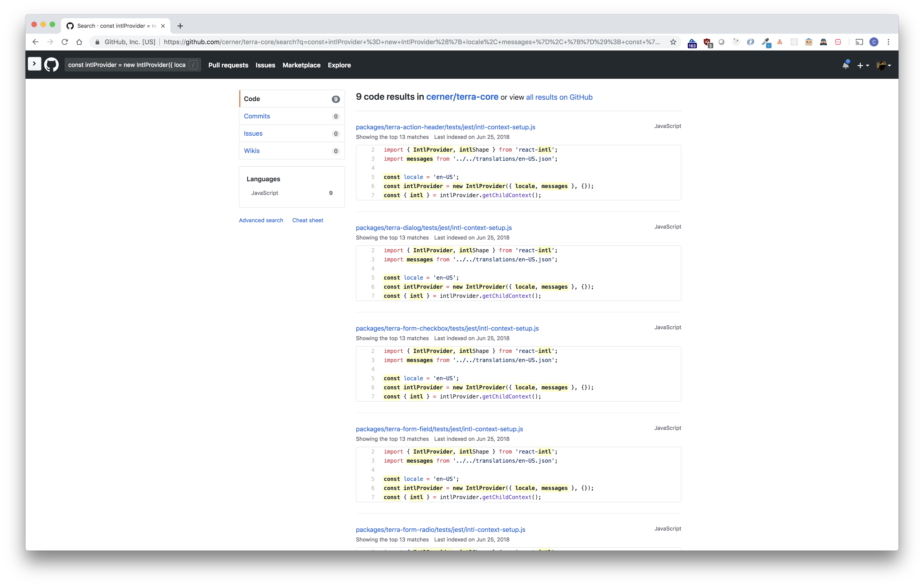Select the ColorZilla eyedropper extension icon
The image size is (924, 587).
click(x=765, y=42)
